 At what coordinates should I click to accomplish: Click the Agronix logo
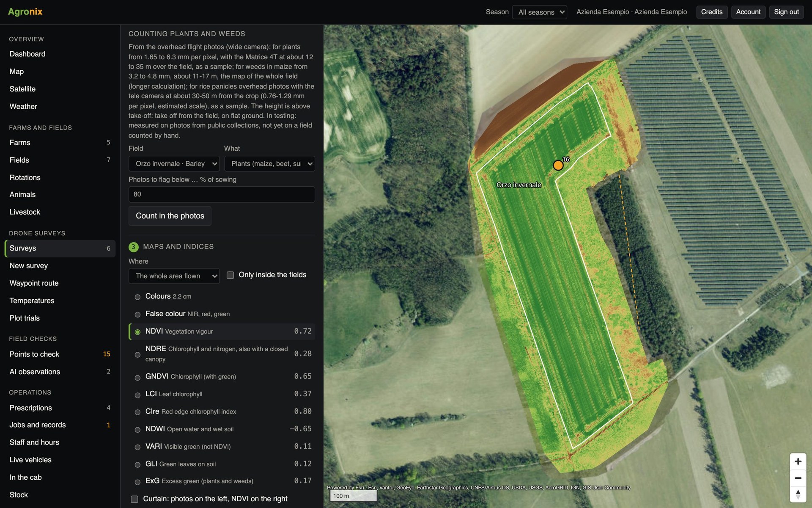click(x=25, y=11)
